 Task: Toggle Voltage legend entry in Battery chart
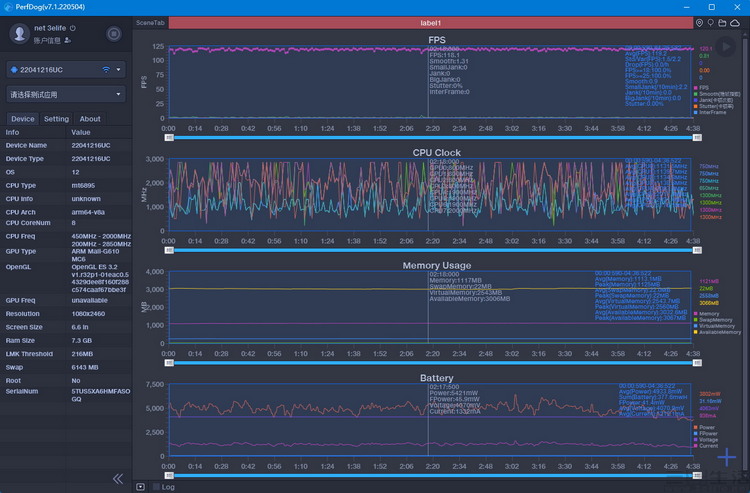click(706, 440)
